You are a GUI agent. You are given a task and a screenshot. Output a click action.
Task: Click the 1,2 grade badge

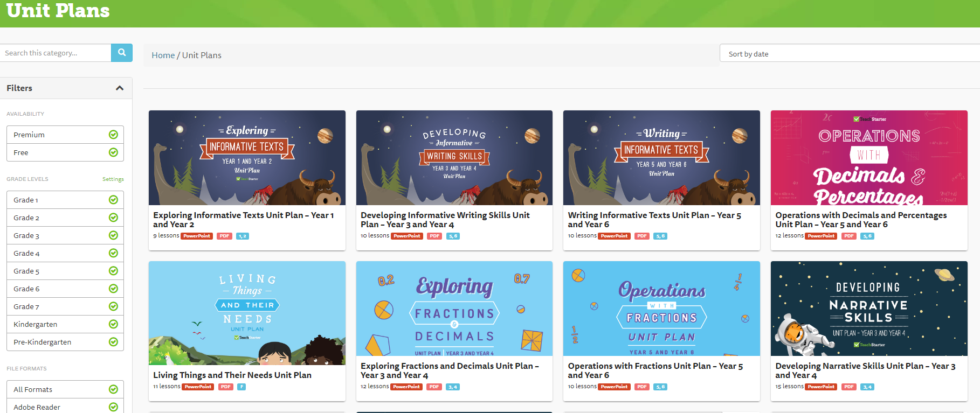243,236
